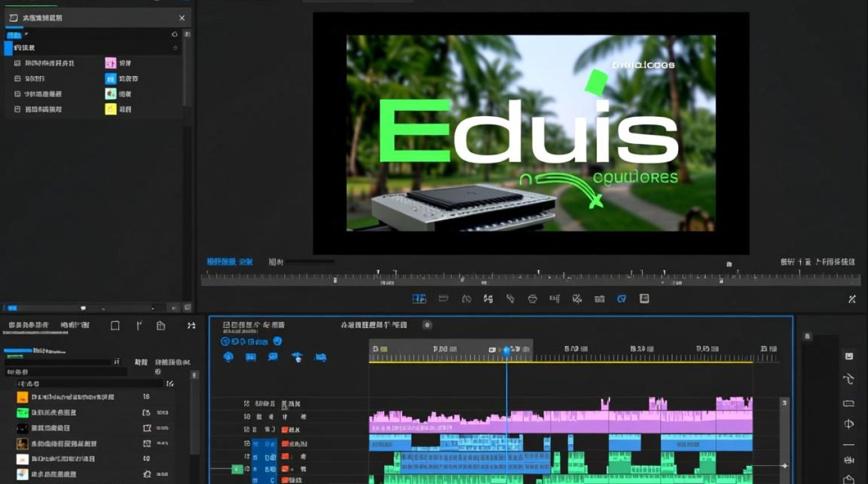The image size is (868, 484).
Task: Click the expand icon at the far right of the preview toolbar
Action: pyautogui.click(x=852, y=299)
